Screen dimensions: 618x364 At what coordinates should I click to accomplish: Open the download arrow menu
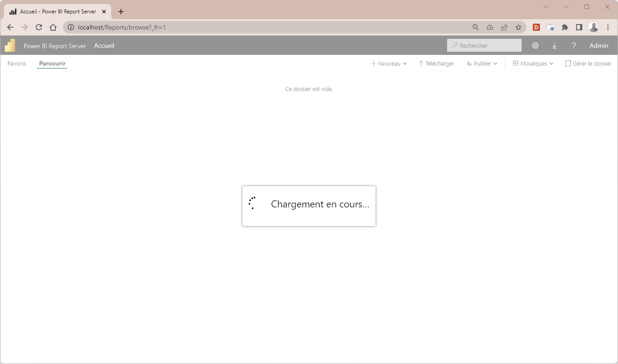(555, 45)
